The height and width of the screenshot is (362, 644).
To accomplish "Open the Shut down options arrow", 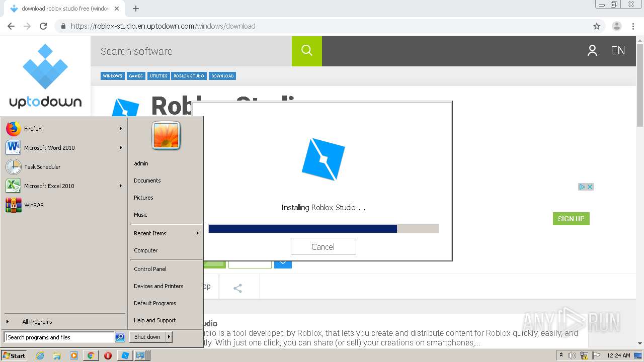I will [169, 337].
